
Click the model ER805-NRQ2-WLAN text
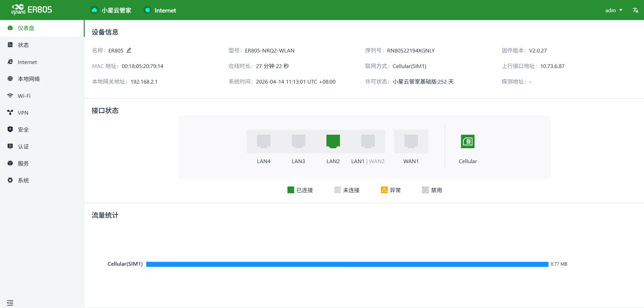click(270, 50)
